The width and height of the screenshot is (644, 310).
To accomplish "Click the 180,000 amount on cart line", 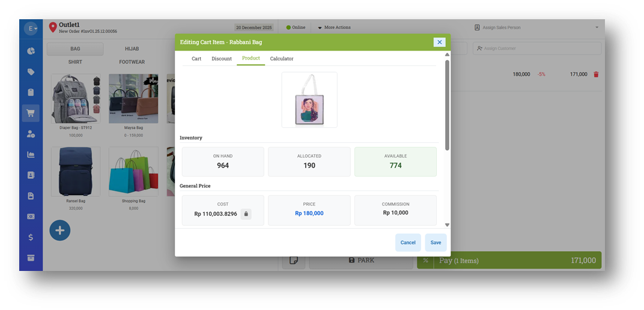I will tap(521, 74).
